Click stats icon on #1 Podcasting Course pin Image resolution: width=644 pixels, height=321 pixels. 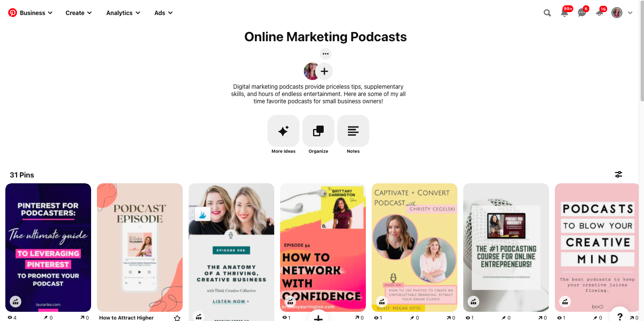(x=473, y=302)
